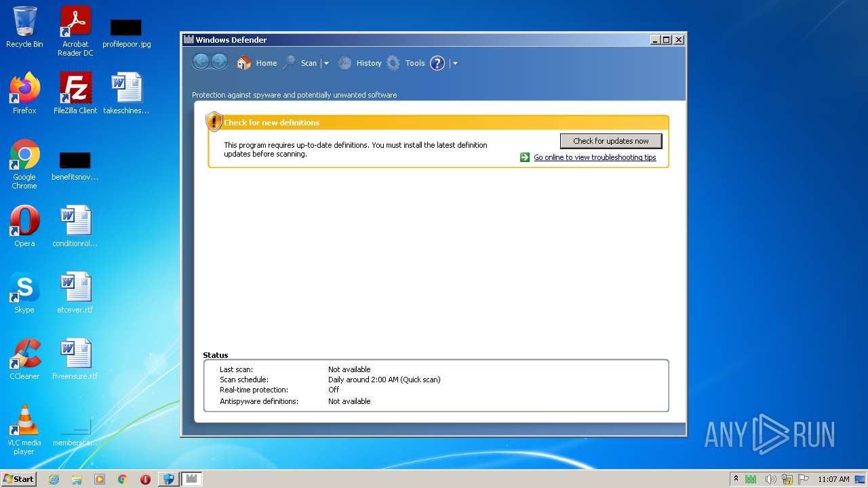Launch Internet Explorer from the taskbar
The height and width of the screenshot is (488, 868).
(x=54, y=479)
